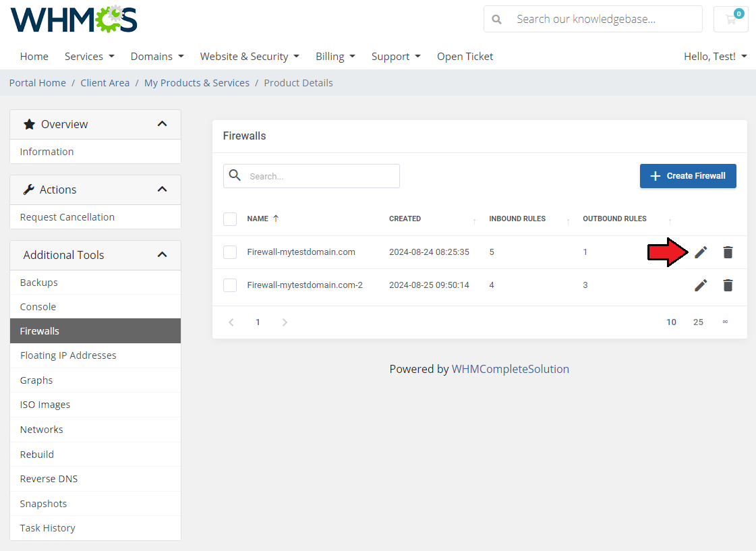Open Backups in Additional Tools
The image size is (756, 551).
click(x=96, y=283)
